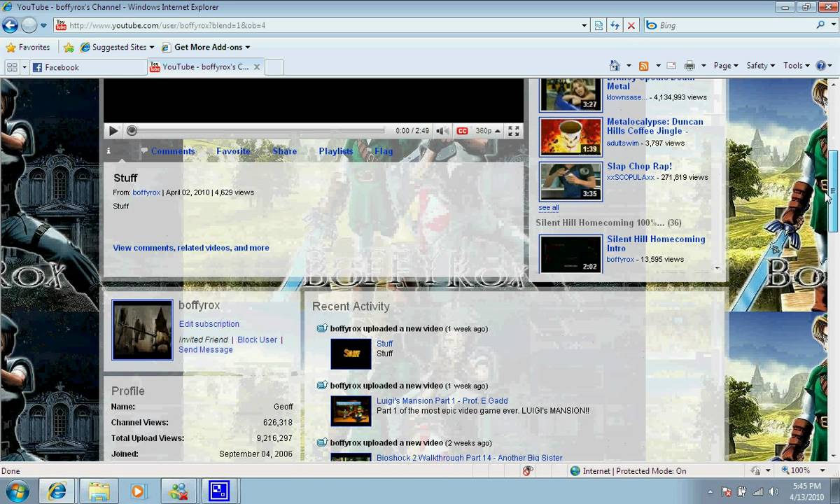Open Favorites star button
This screenshot has width=840, height=504.
(x=28, y=47)
